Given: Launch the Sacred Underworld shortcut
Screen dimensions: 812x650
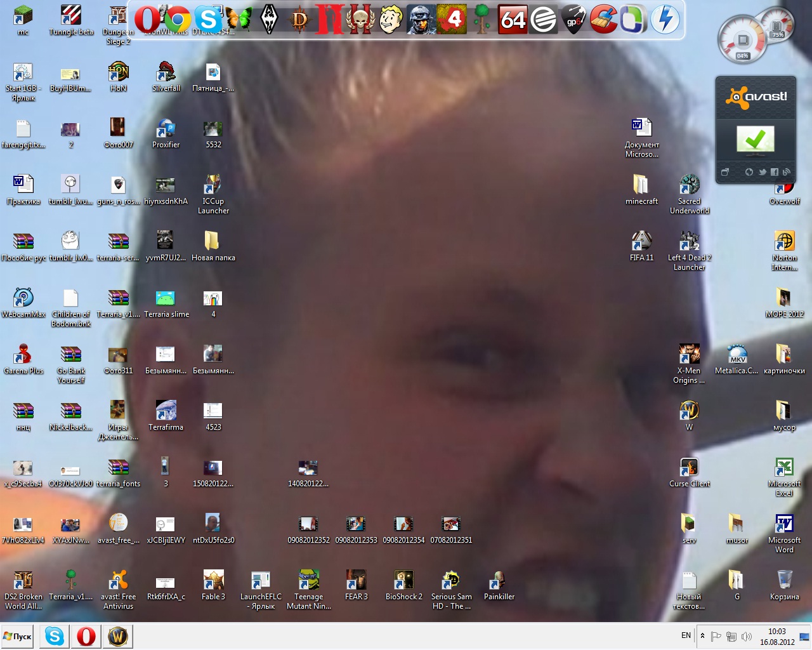Looking at the screenshot, I should click(x=689, y=194).
